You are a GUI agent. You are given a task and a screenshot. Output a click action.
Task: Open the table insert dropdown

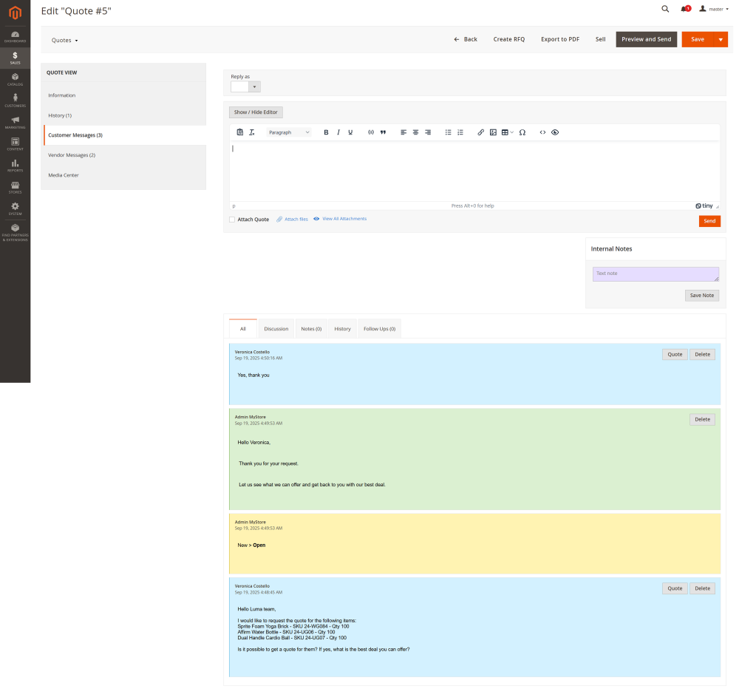point(508,132)
